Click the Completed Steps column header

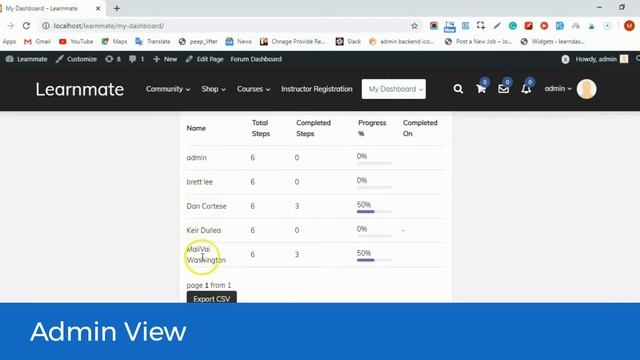313,128
